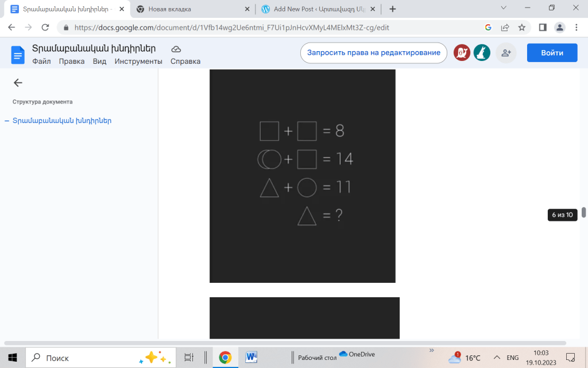Reload the page
588x368 pixels.
click(45, 28)
